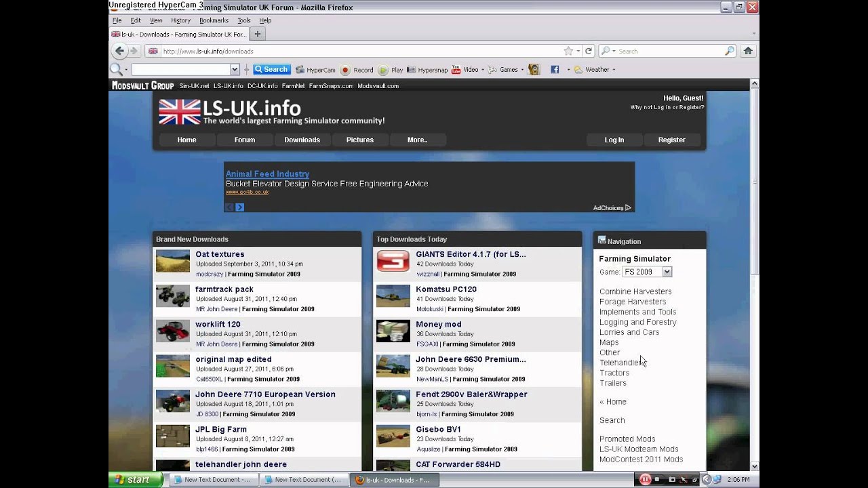Click the Modsvault.com top bar link
Image resolution: width=868 pixels, height=488 pixels.
click(x=378, y=86)
